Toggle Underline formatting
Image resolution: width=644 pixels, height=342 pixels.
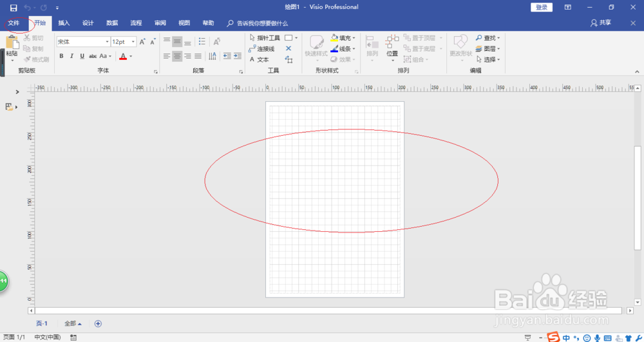click(x=82, y=56)
